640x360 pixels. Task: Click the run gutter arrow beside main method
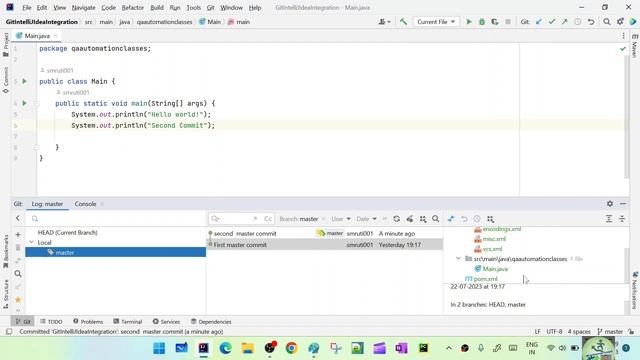click(x=24, y=103)
